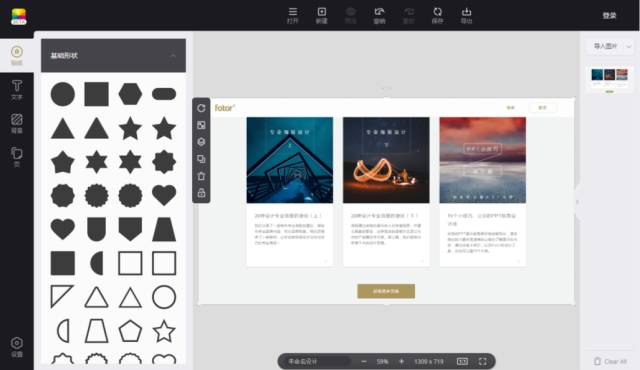Screen dimensions: 640x370
Task: Insert the filled hexagon shape
Action: [130, 94]
